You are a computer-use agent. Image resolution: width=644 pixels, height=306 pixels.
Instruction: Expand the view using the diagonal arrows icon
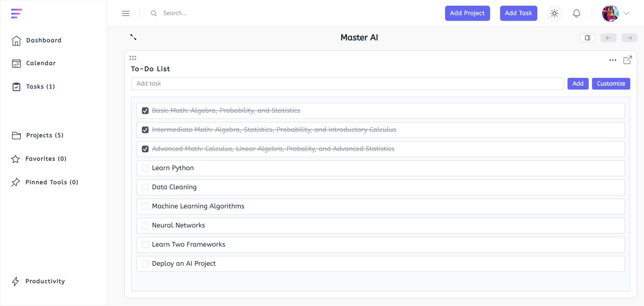[x=133, y=37]
